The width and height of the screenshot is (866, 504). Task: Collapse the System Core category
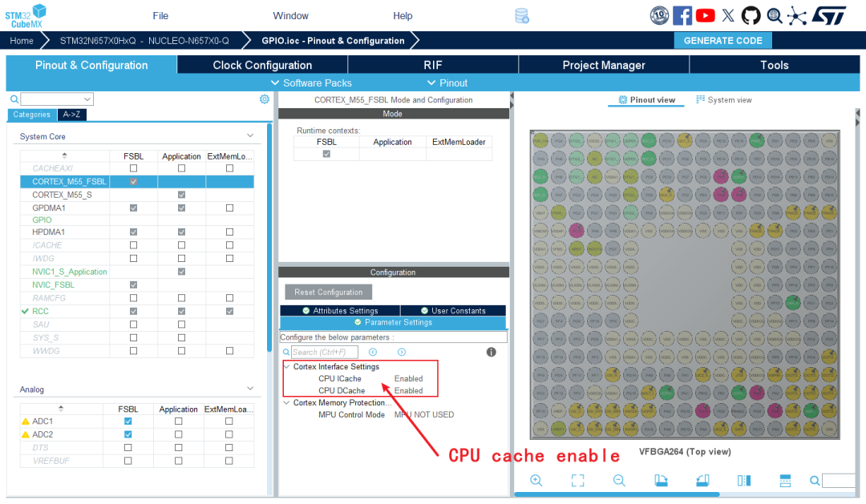tap(250, 135)
